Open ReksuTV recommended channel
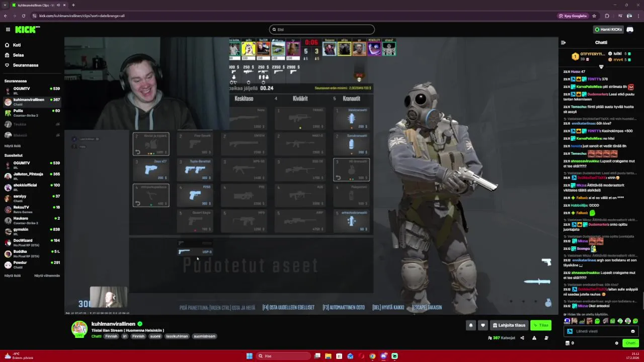 (31, 209)
